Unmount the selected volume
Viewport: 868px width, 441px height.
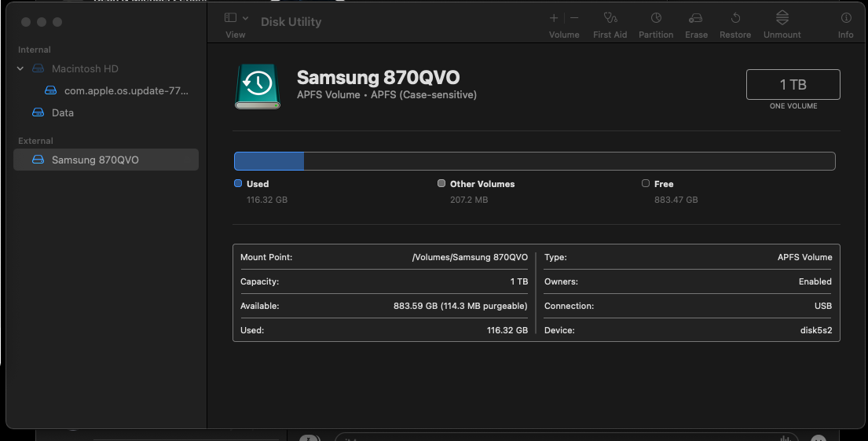click(782, 17)
